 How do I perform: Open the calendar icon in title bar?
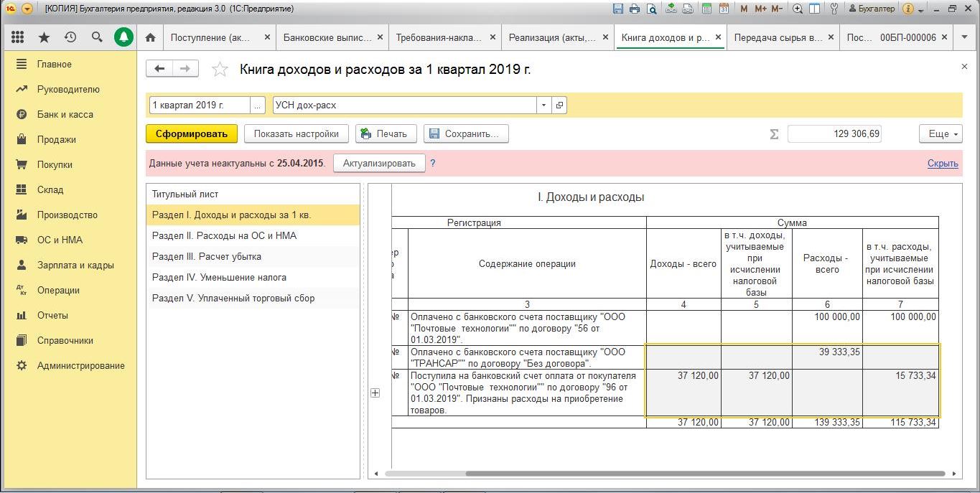coord(724,9)
